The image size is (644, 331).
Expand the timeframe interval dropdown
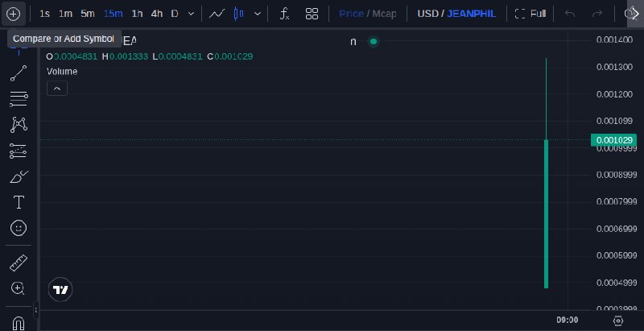(191, 14)
